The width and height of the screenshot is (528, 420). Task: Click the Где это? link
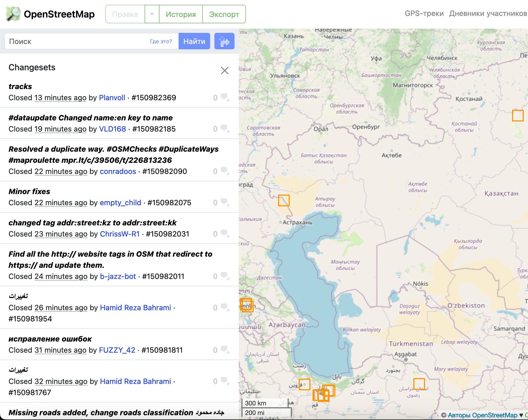coord(161,41)
